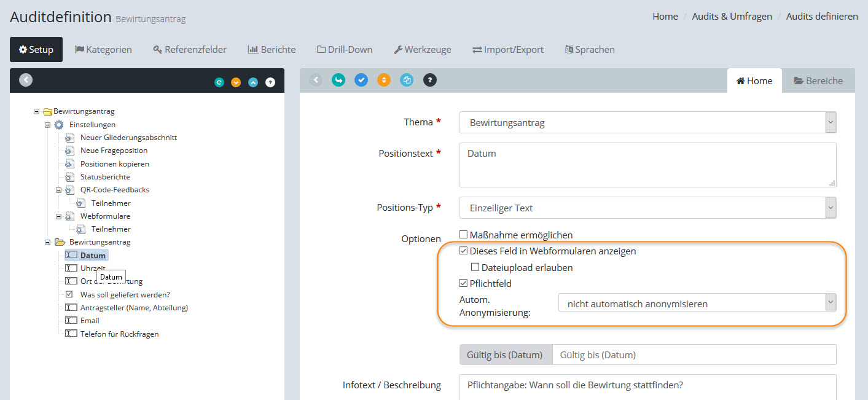Toggle the Pflichtfeld checkbox
Screen dimensions: 868x400
(464, 283)
